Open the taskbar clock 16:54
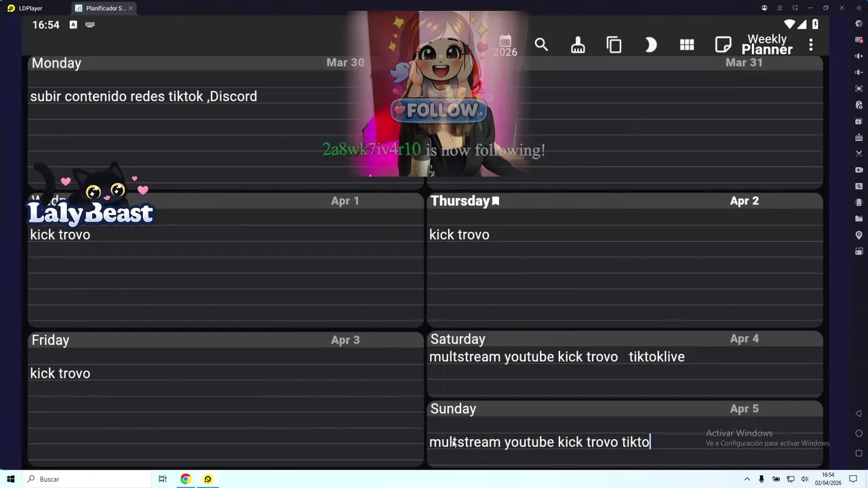Viewport: 868px width, 488px height. point(828,479)
